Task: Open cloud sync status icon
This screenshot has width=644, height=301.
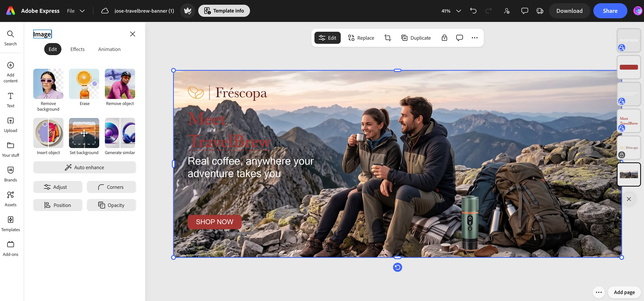Action: [x=105, y=11]
